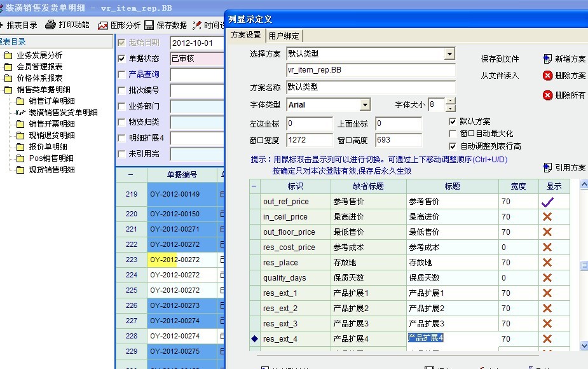Open 销售开票明细 in report tree
588x369 pixels.
[x=51, y=124]
